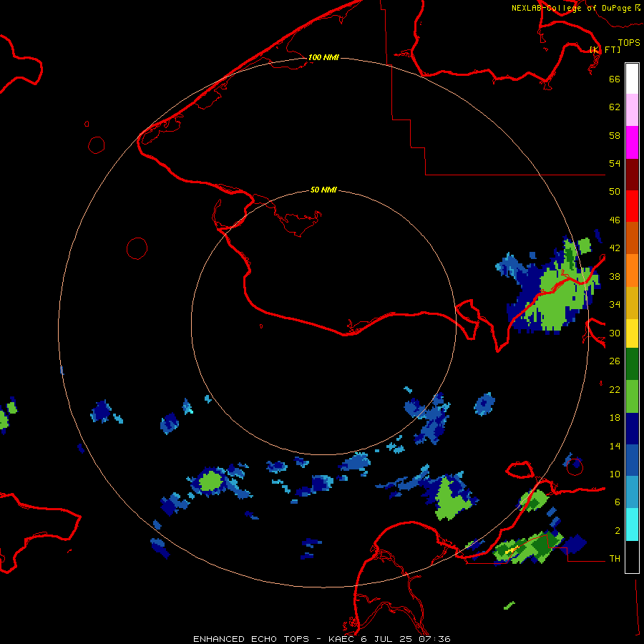Click the "62" legend value
This screenshot has width=644, height=644.
(615, 107)
